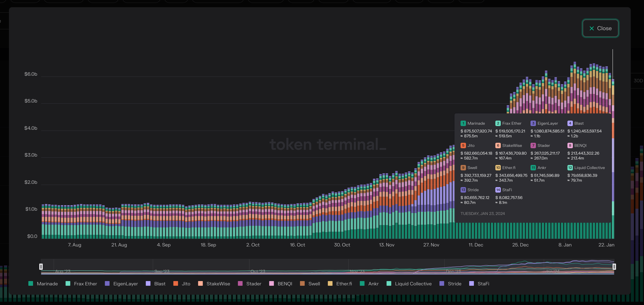Screen dimensions: 644x305
Task: Click the Blast legend color square
Action: [148, 283]
